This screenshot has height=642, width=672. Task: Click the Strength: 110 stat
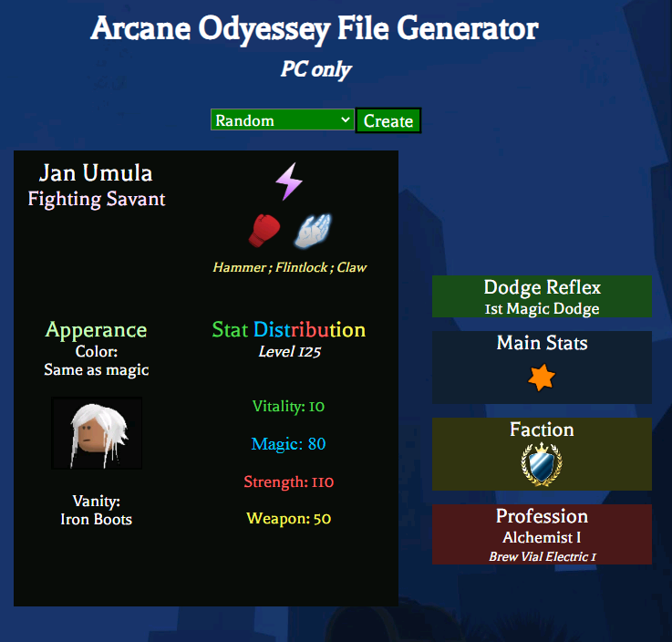coord(288,481)
